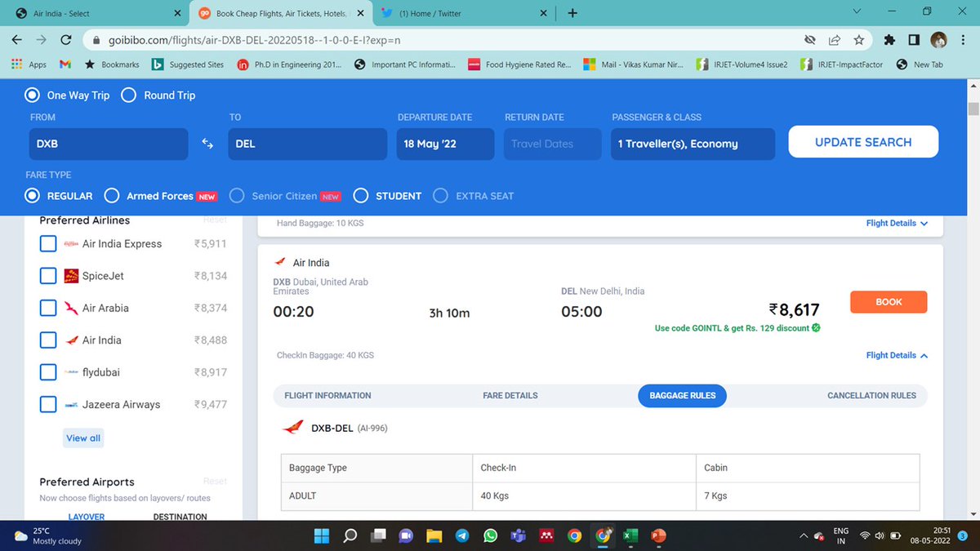
Task: Choose the LAYOVER airports option
Action: point(87,517)
